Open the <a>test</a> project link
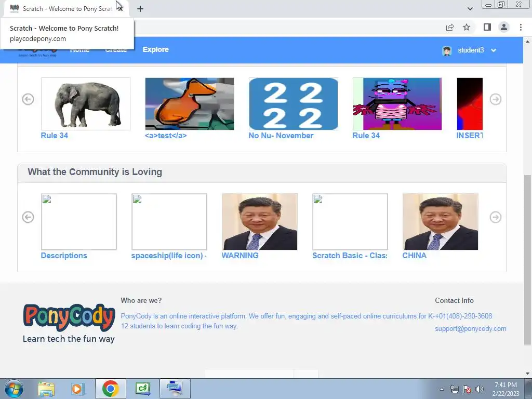 (166, 136)
